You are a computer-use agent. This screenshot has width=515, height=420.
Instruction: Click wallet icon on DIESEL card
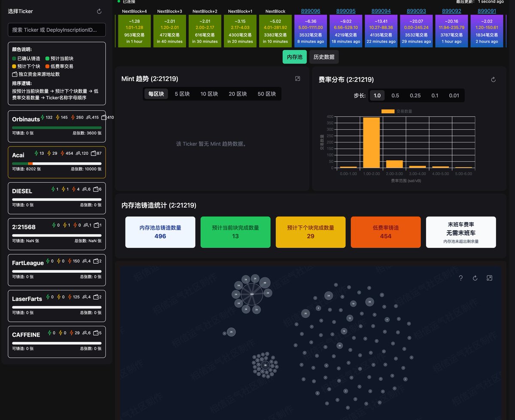pyautogui.click(x=96, y=189)
